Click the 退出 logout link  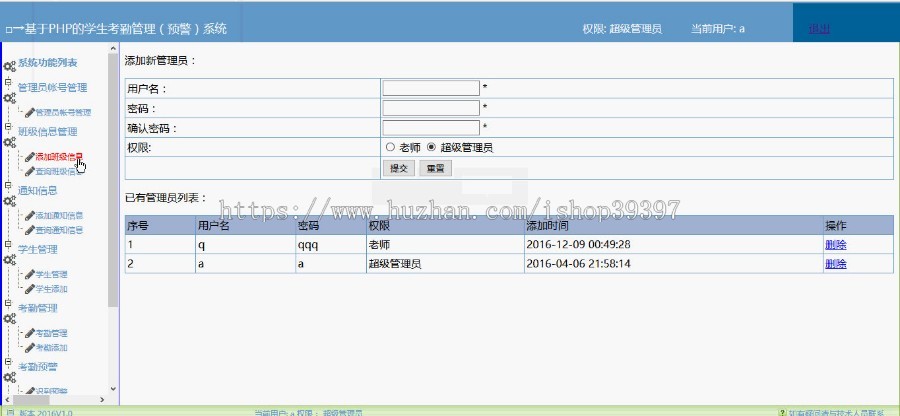point(819,29)
